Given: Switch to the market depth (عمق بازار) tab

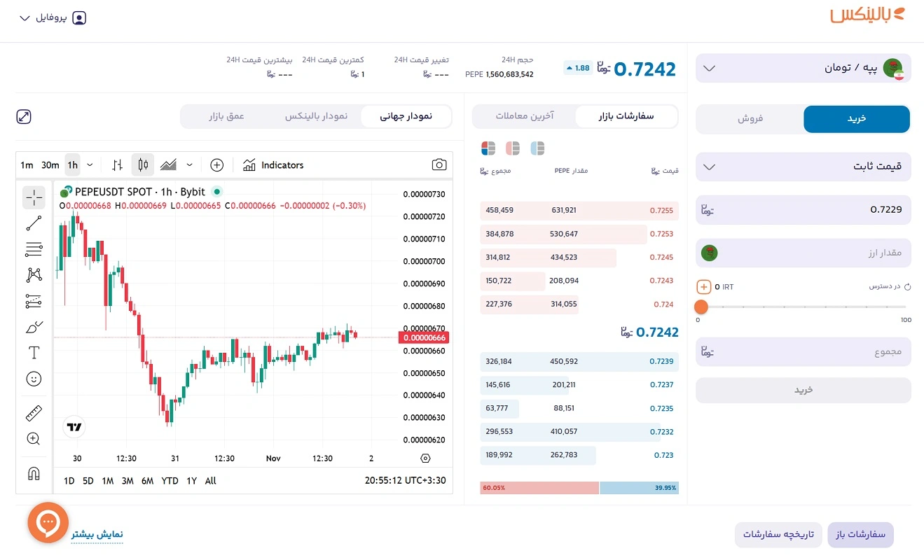Looking at the screenshot, I should 226,116.
